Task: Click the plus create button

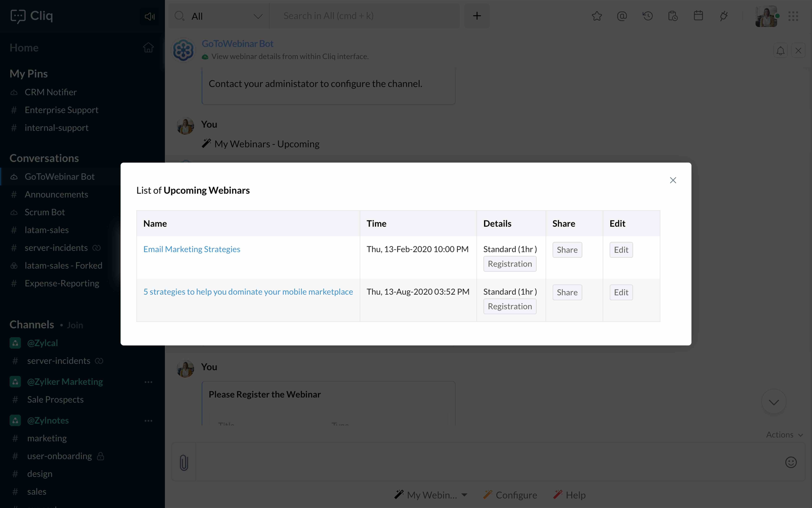Action: tap(477, 16)
